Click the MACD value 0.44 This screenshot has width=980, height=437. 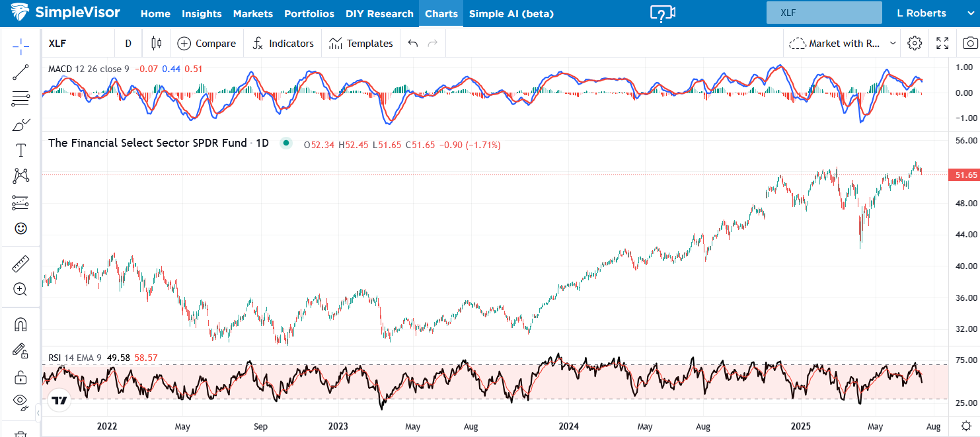(x=171, y=69)
